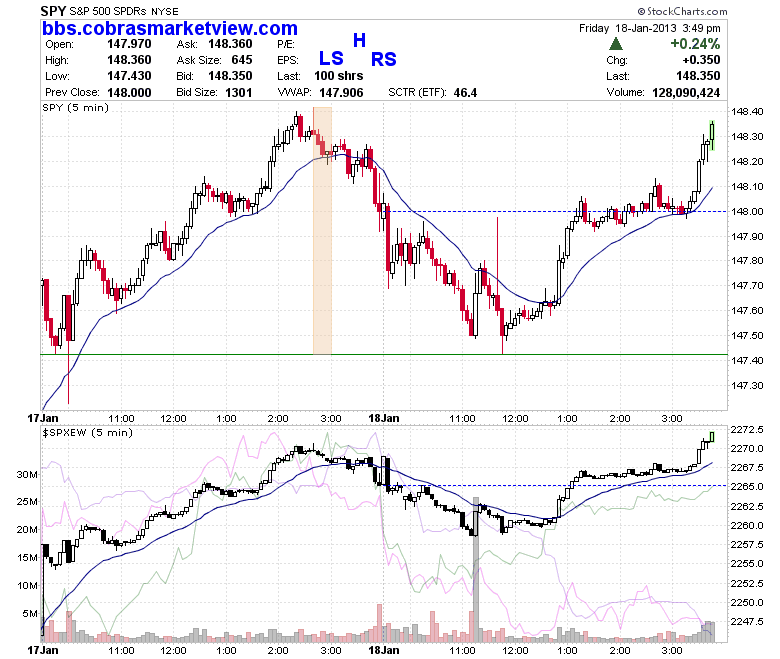Click the latest green-highlighted SPY candle

(712, 135)
